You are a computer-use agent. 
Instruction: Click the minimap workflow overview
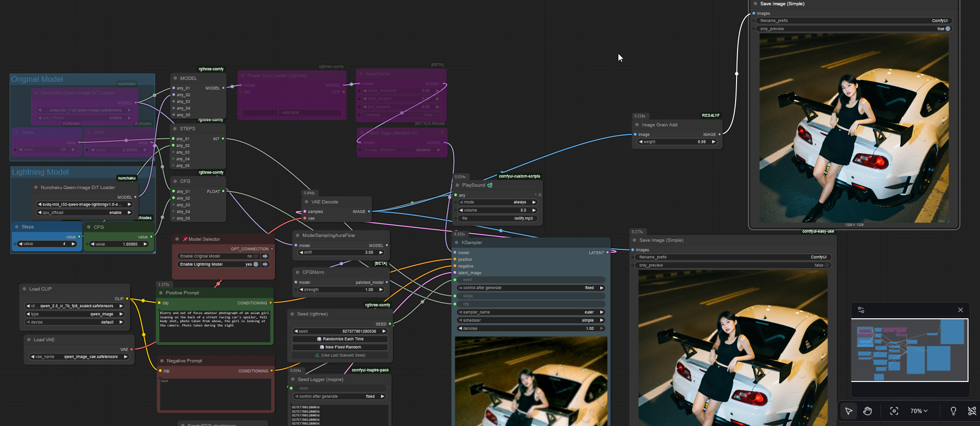point(910,350)
